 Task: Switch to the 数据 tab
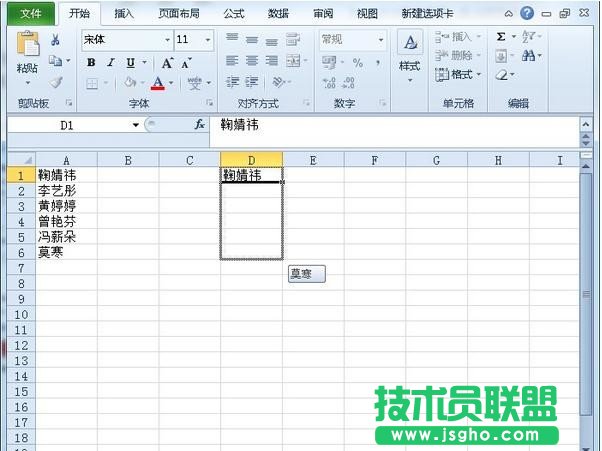pyautogui.click(x=278, y=13)
